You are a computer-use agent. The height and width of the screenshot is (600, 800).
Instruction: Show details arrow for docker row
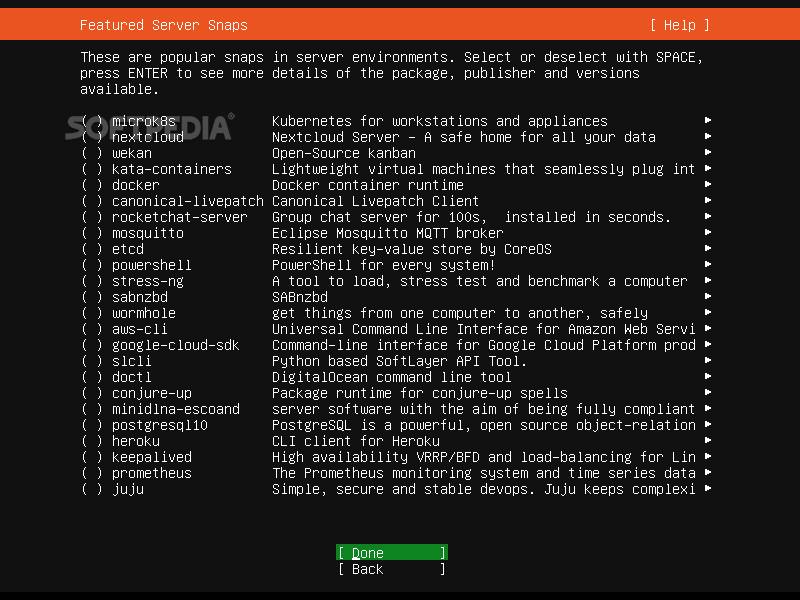(x=708, y=184)
